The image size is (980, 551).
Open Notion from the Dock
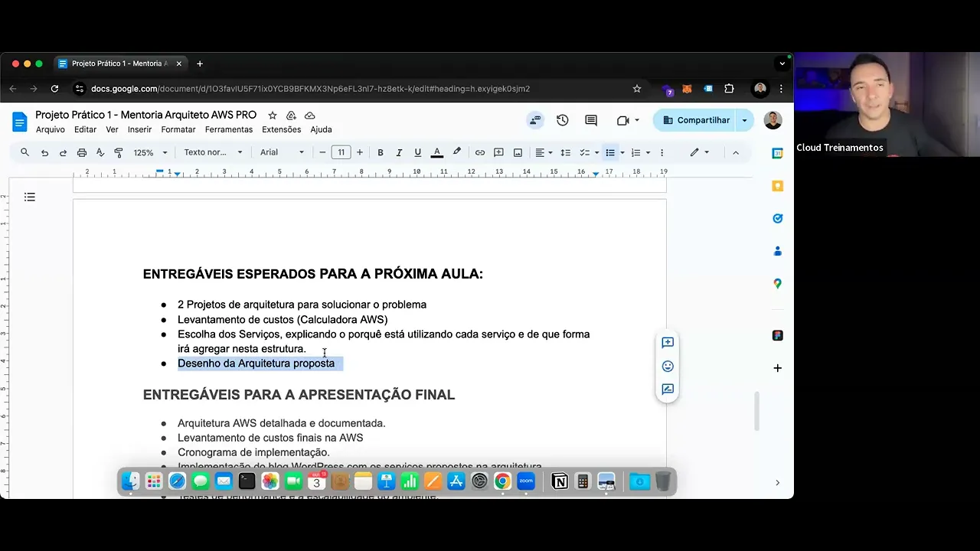[560, 481]
